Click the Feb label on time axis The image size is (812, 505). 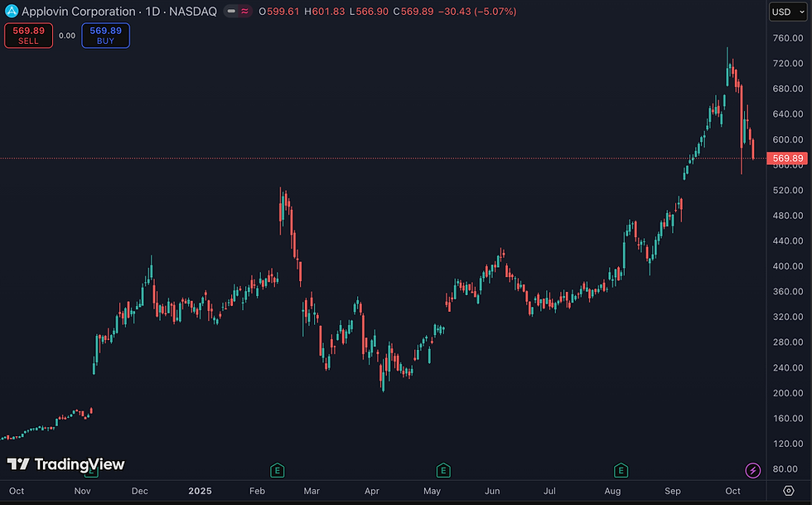(x=257, y=491)
